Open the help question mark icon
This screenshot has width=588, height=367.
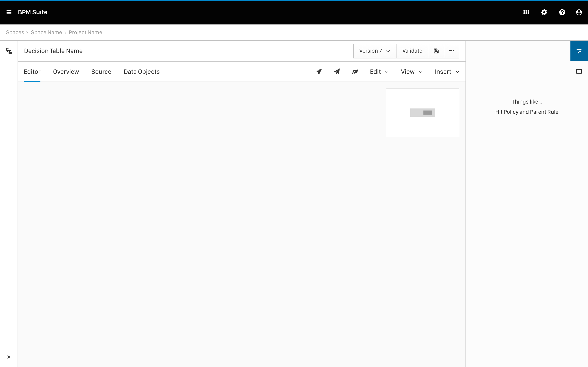click(x=562, y=12)
